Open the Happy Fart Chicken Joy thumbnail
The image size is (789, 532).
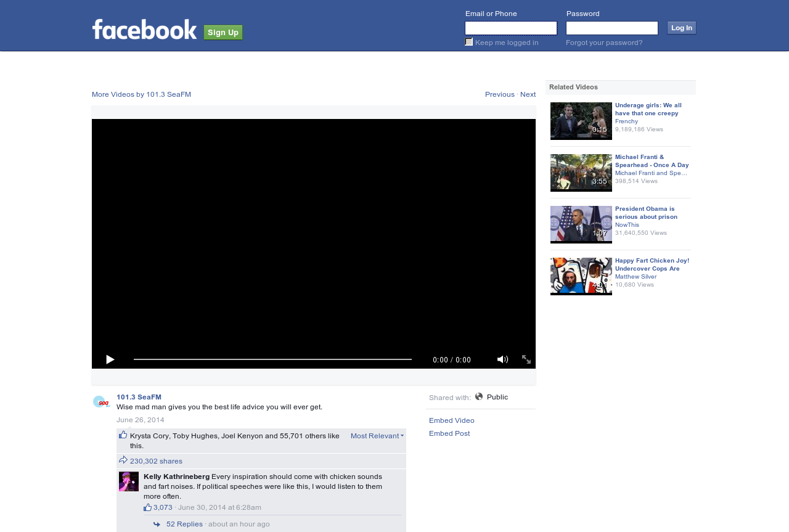[581, 276]
